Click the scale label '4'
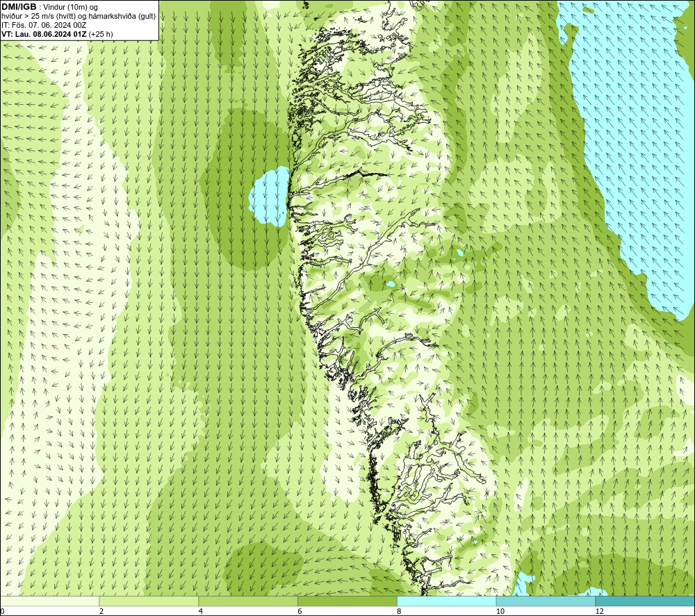 click(x=201, y=611)
